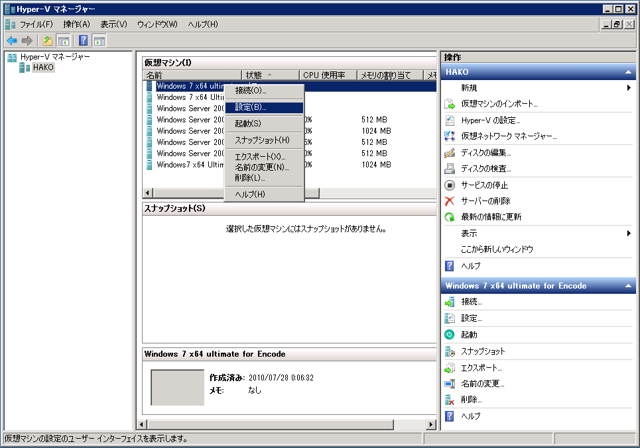Toggle the action pane toolbar icon
The image size is (640, 448).
coord(99,40)
